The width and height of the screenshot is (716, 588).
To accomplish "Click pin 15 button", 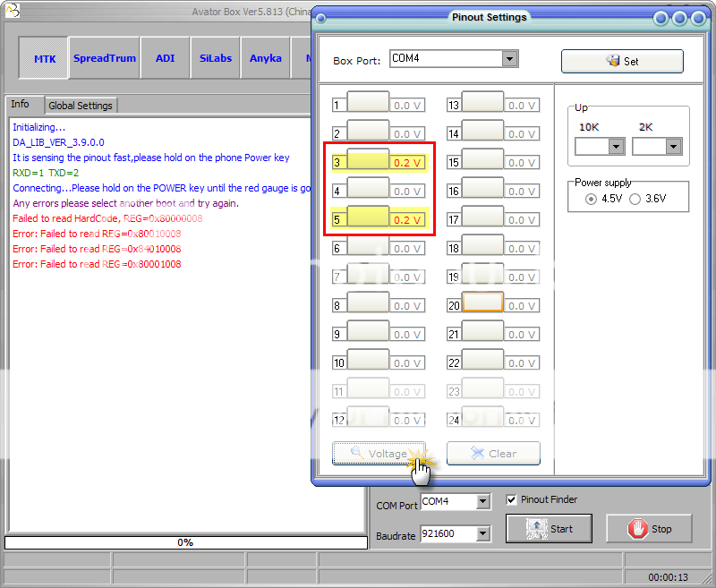I will pos(482,159).
